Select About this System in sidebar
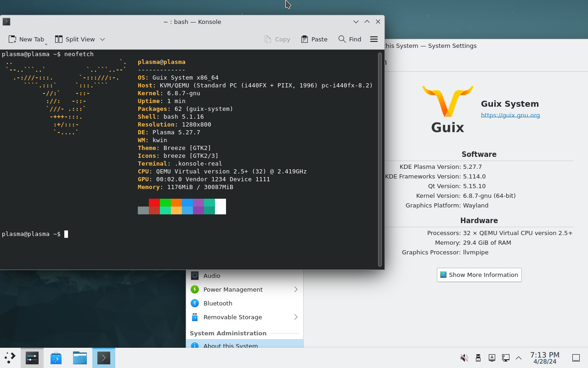This screenshot has height=368, width=588. 244,344
